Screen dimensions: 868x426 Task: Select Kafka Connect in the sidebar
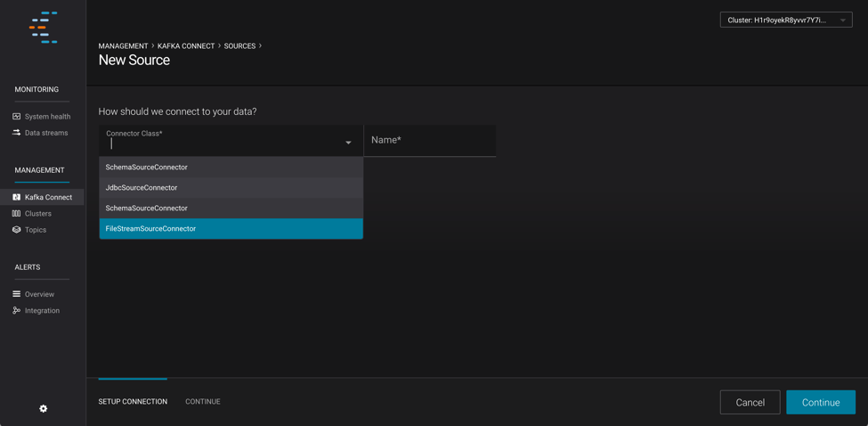[42, 197]
